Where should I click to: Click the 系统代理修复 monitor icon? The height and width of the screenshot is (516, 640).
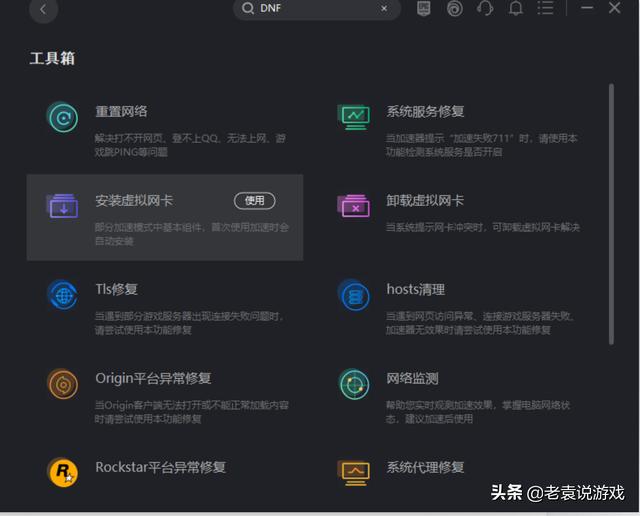tap(354, 473)
